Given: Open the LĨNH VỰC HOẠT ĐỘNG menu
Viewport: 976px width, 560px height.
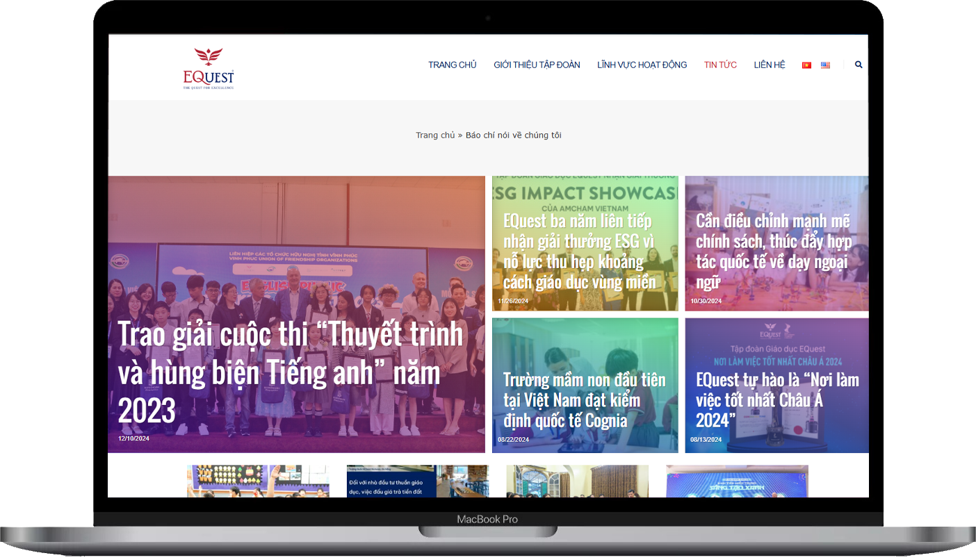Looking at the screenshot, I should click(642, 65).
